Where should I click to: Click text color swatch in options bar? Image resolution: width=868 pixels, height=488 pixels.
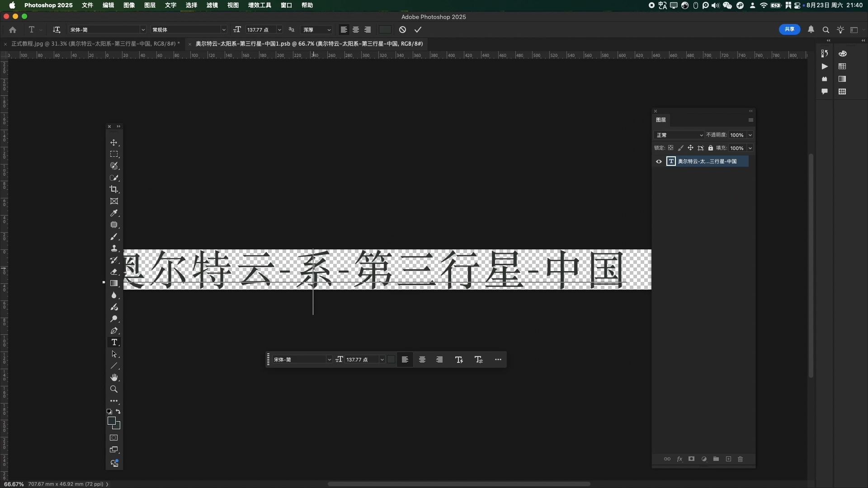(x=385, y=30)
